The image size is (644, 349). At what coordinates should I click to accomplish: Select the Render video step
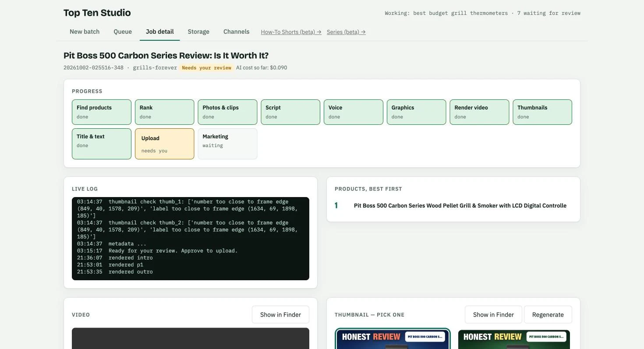pos(479,112)
